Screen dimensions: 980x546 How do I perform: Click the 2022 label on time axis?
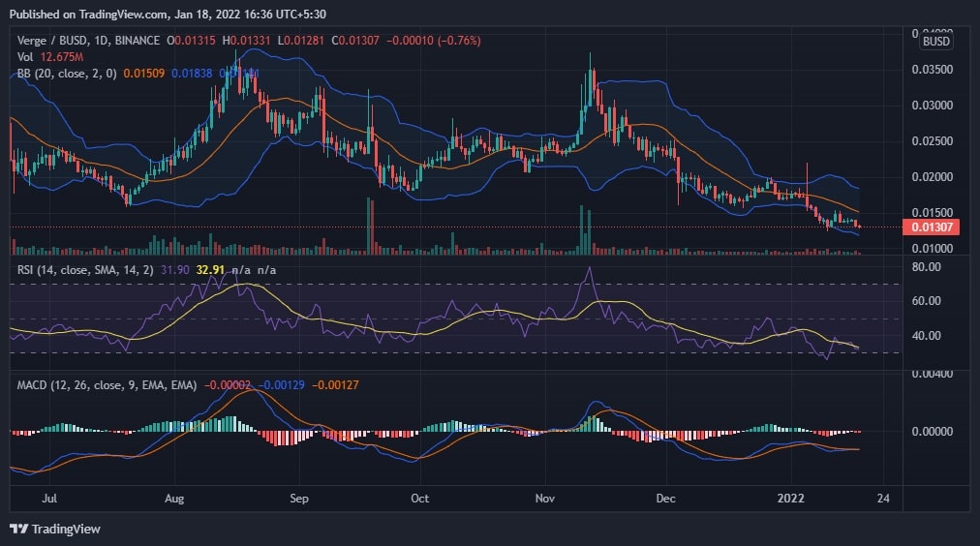click(x=790, y=498)
